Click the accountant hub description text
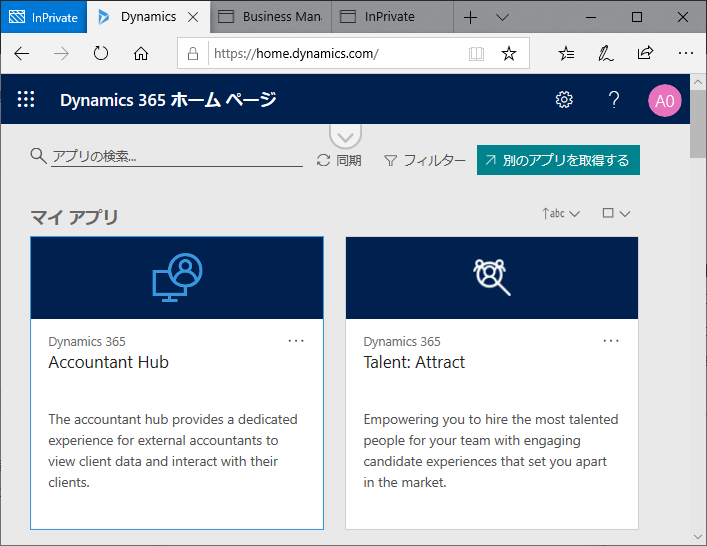707x546 pixels. pyautogui.click(x=173, y=450)
